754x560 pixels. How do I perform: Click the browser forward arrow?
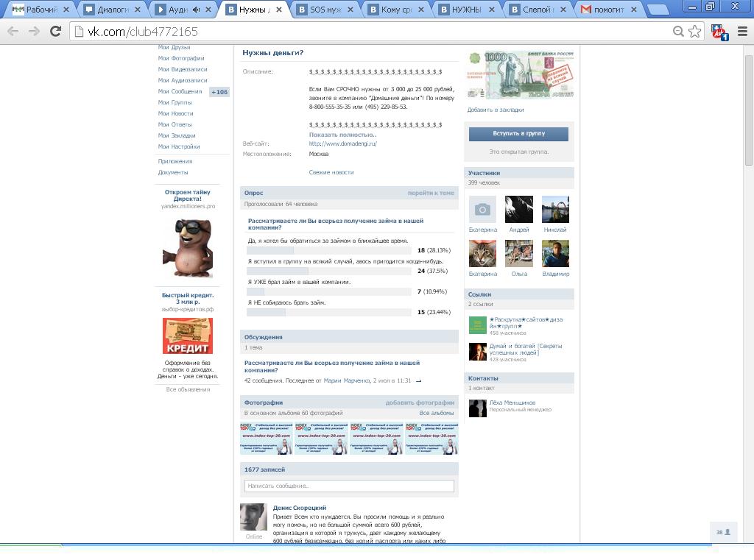(x=34, y=32)
